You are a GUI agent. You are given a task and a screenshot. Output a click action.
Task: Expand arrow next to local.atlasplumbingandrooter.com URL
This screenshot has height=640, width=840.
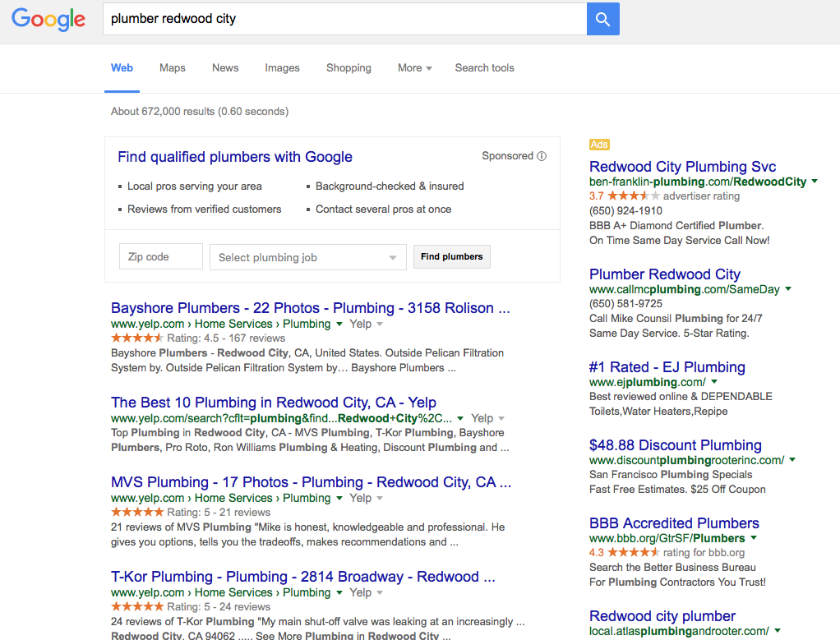point(778,631)
